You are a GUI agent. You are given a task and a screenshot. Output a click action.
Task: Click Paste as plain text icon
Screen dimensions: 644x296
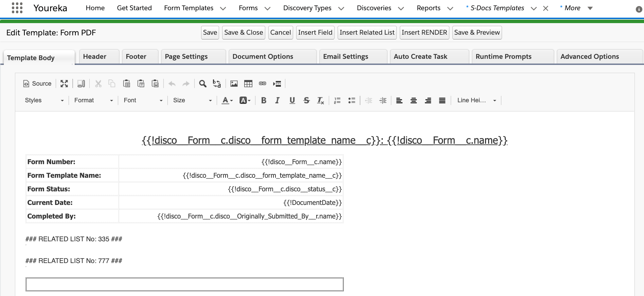coord(141,84)
